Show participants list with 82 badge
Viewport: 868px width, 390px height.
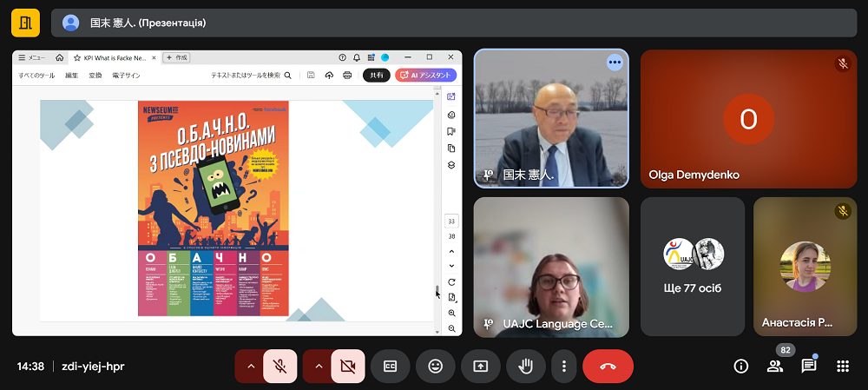point(774,367)
